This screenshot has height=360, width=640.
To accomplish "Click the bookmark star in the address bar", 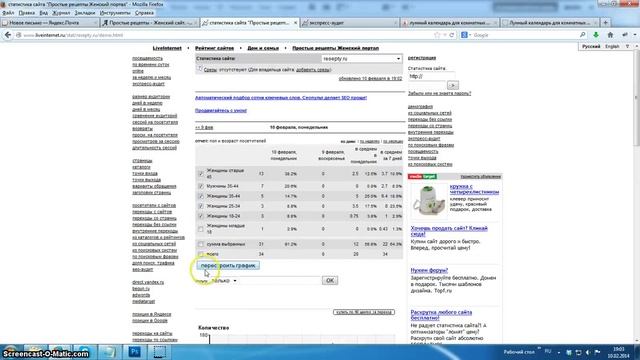I will (437, 35).
